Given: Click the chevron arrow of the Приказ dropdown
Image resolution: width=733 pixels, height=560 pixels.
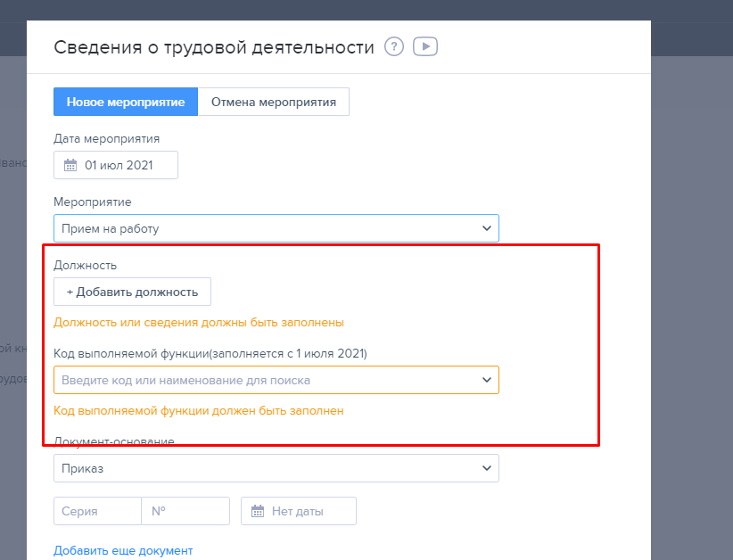Looking at the screenshot, I should coord(487,468).
